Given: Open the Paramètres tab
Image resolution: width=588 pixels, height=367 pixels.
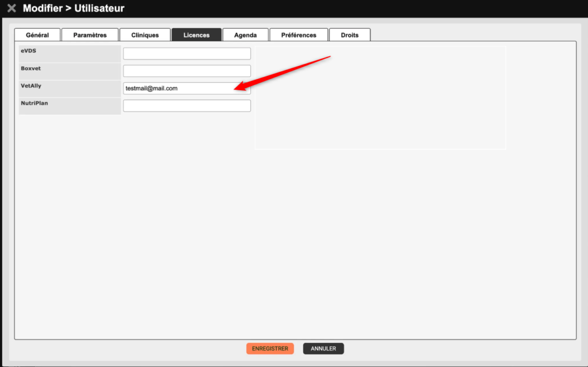Looking at the screenshot, I should (x=90, y=35).
